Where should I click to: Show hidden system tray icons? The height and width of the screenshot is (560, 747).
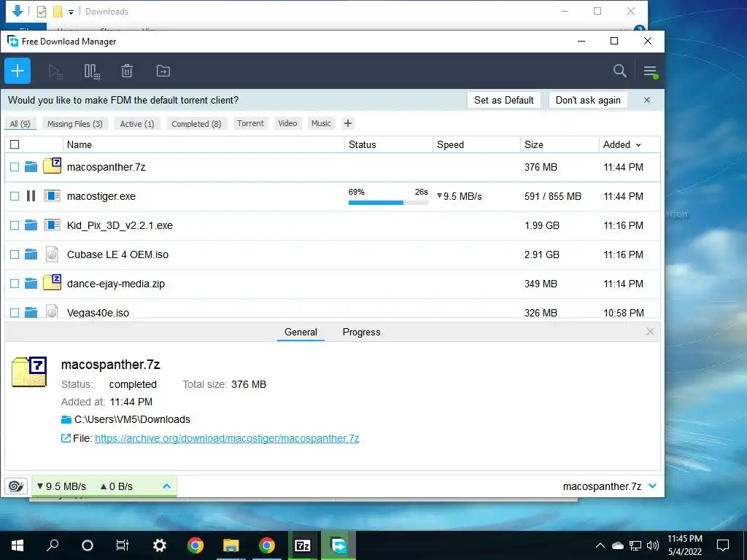[600, 545]
